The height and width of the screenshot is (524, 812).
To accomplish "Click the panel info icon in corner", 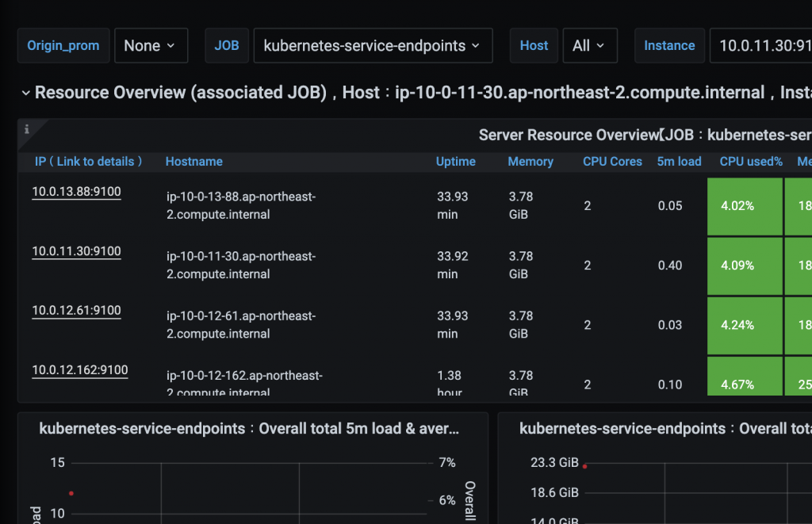I will (x=27, y=129).
